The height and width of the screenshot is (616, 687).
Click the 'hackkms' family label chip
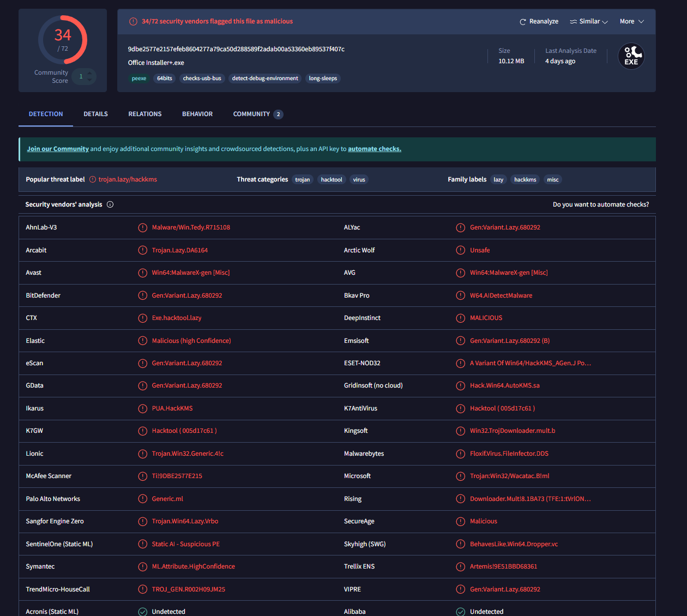525,179
